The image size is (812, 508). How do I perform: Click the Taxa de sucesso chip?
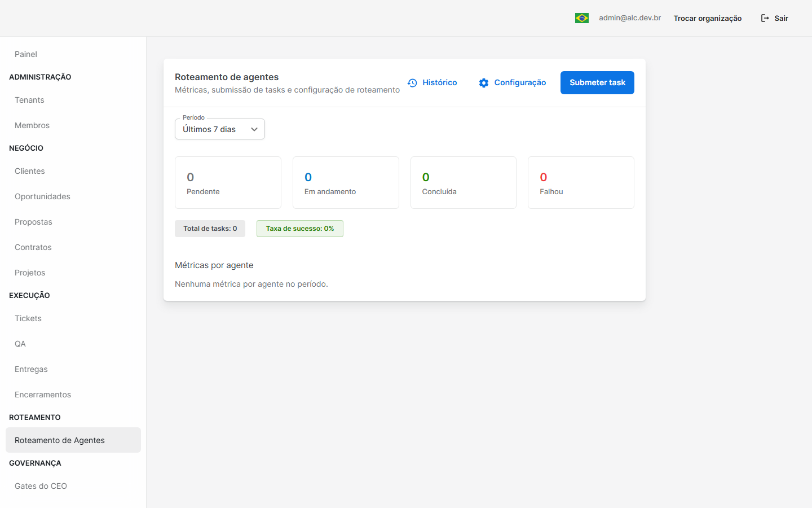tap(300, 229)
